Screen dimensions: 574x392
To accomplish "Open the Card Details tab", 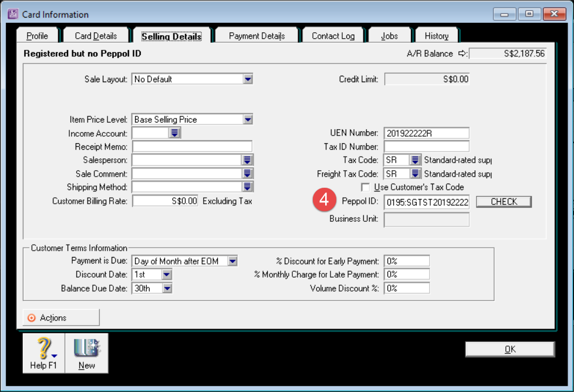I will pyautogui.click(x=96, y=36).
